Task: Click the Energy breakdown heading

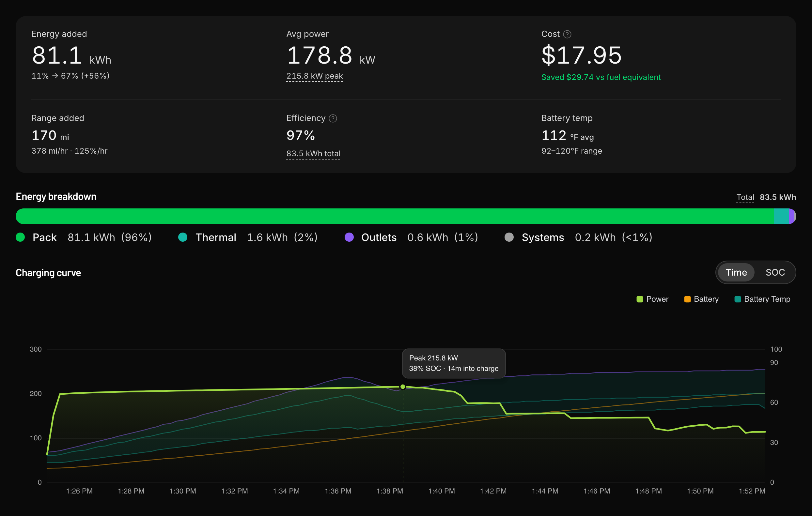Action: 56,197
